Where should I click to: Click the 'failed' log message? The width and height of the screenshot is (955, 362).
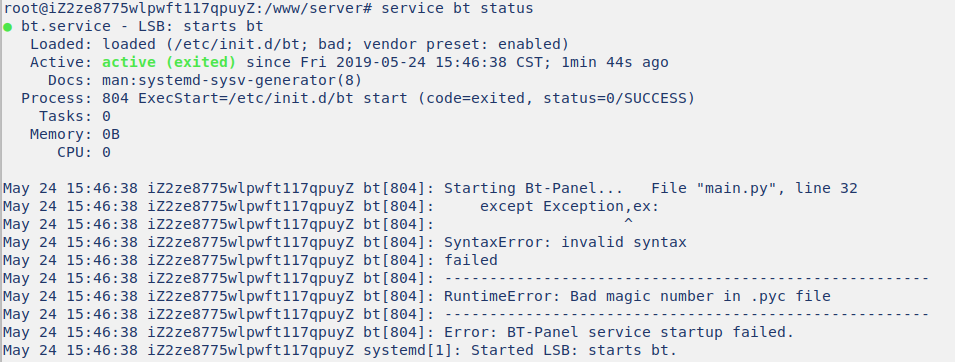coord(471,260)
